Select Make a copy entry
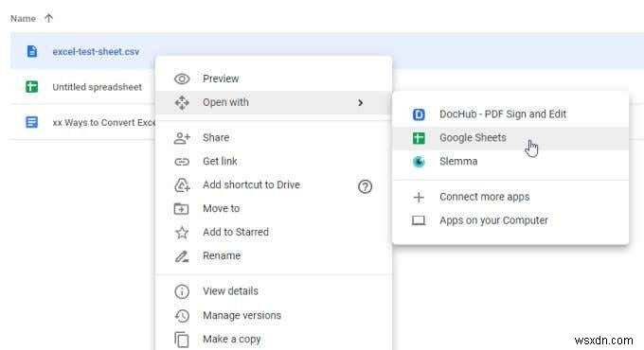Screen dimensions: 644x350 click(274, 340)
